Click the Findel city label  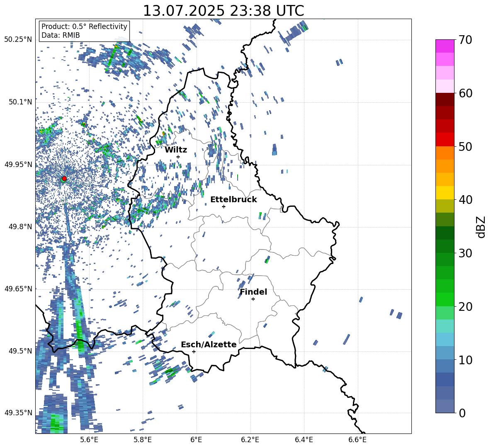point(253,292)
